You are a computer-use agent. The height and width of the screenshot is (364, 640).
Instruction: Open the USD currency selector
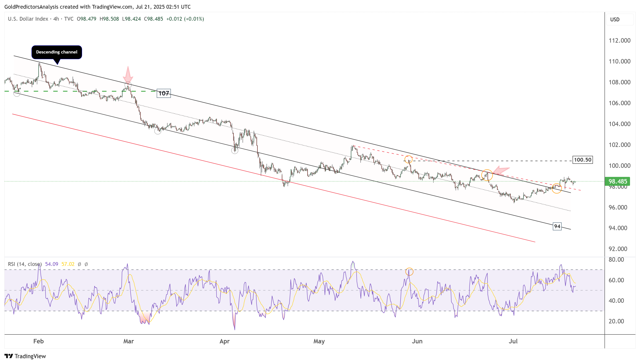point(620,20)
